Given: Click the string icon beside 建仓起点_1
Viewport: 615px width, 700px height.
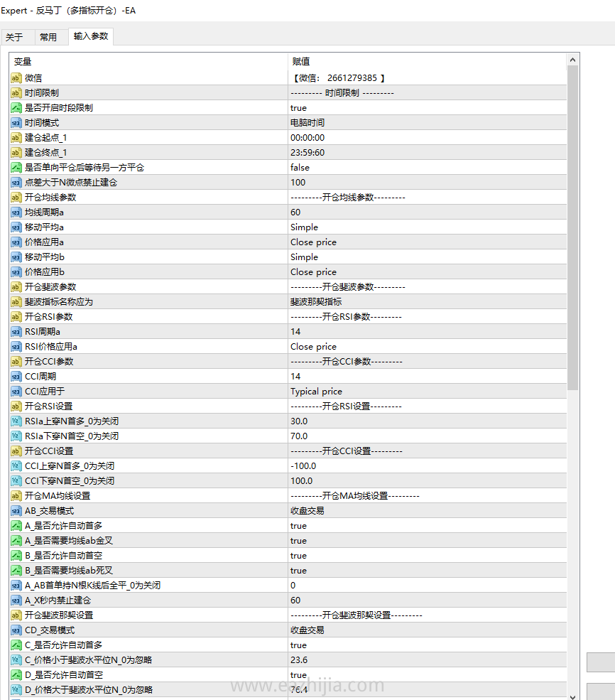Looking at the screenshot, I should point(16,137).
